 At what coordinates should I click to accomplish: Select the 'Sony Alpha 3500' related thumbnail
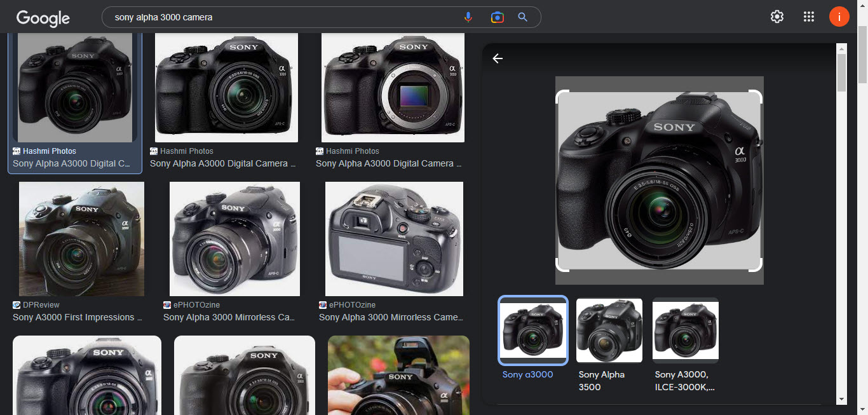(609, 330)
